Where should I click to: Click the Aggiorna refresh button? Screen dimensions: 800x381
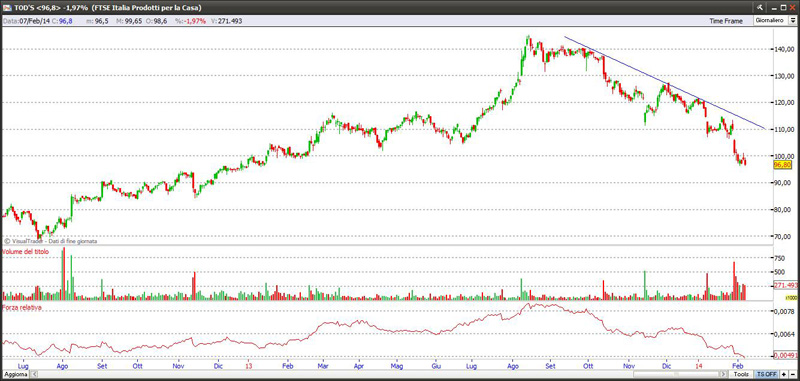click(x=15, y=374)
